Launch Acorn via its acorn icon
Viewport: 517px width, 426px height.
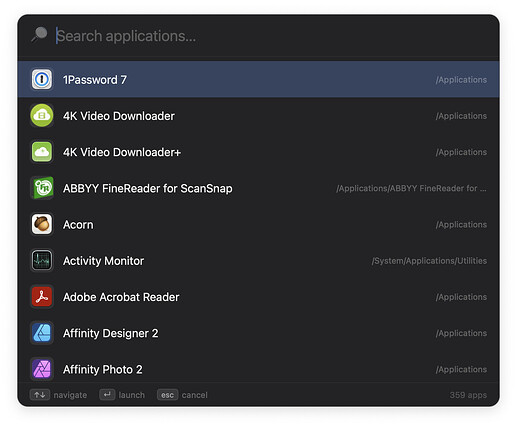click(x=42, y=224)
